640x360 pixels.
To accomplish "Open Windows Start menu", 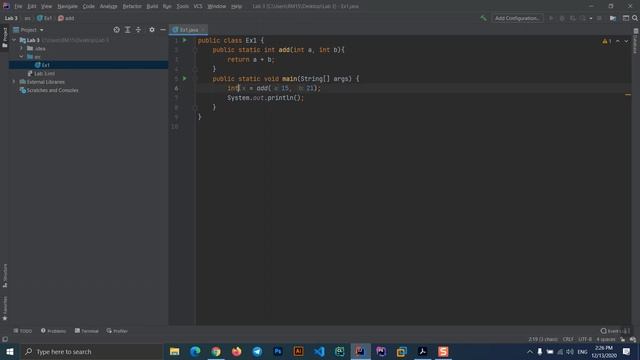I will pos(10,351).
